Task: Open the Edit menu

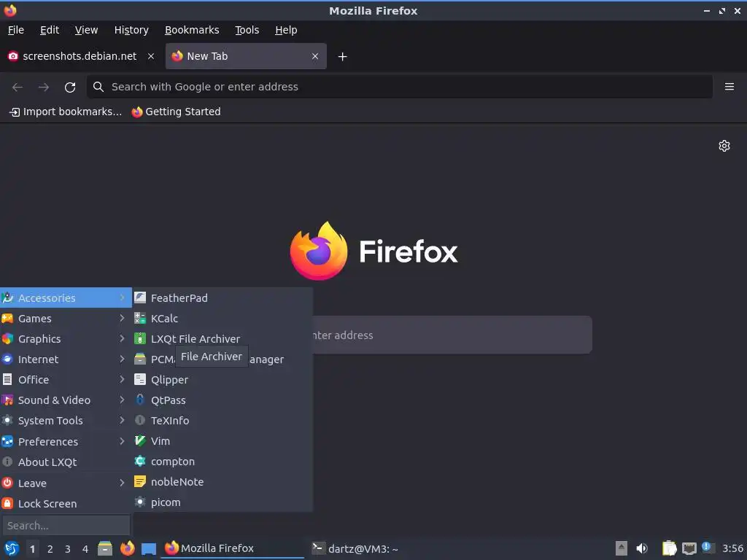Action: pyautogui.click(x=50, y=30)
